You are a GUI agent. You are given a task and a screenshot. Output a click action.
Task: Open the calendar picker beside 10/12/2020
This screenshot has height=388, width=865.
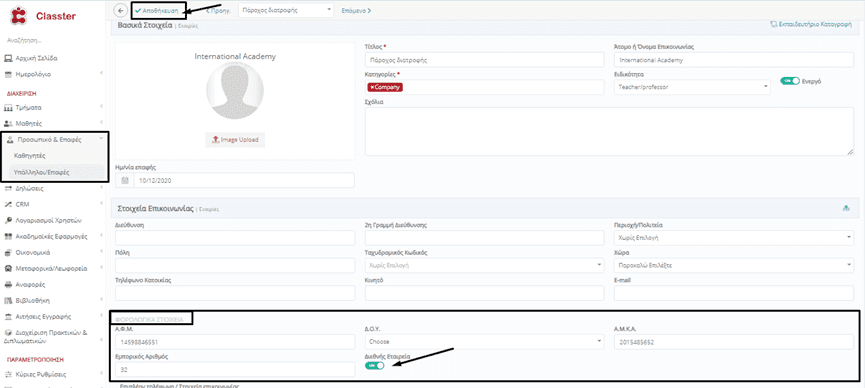pos(125,180)
